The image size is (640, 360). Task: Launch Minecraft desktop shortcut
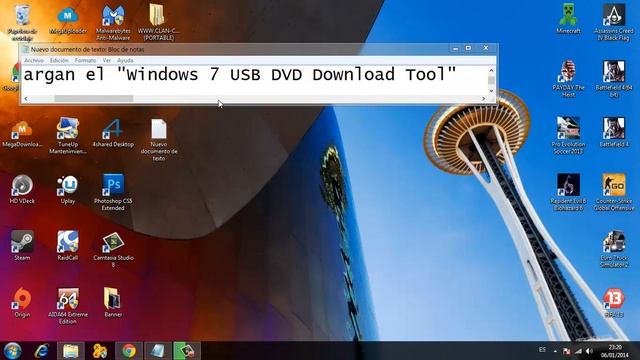[x=568, y=19]
